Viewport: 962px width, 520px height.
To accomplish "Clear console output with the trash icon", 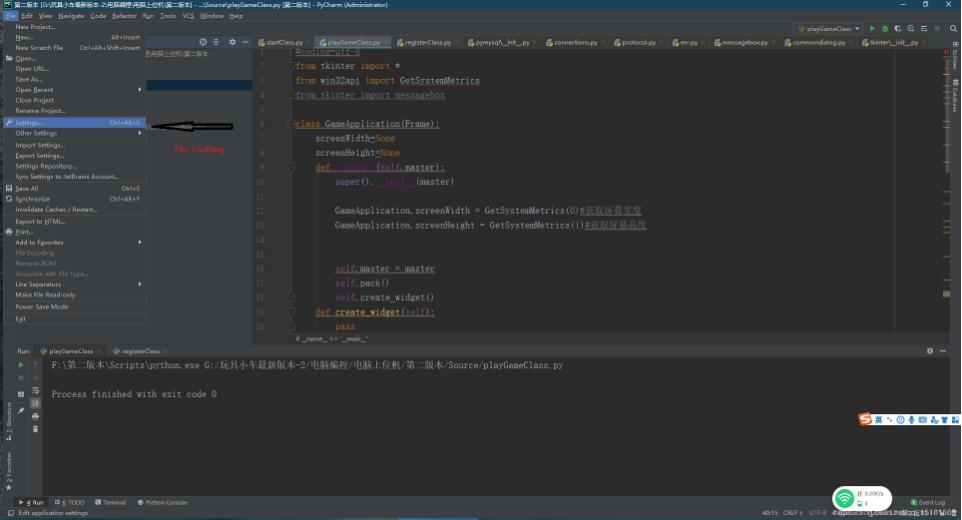I will point(36,429).
